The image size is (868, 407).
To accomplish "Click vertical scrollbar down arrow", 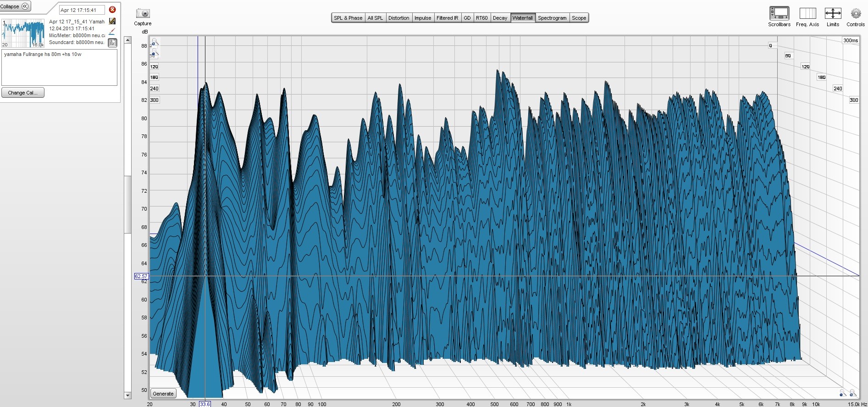I will pos(127,395).
